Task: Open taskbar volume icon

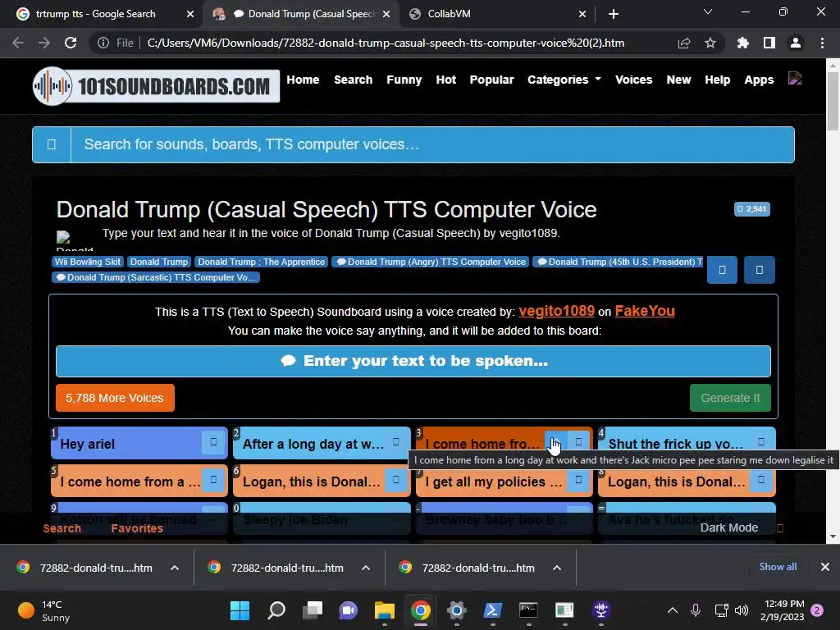Action: click(x=742, y=610)
